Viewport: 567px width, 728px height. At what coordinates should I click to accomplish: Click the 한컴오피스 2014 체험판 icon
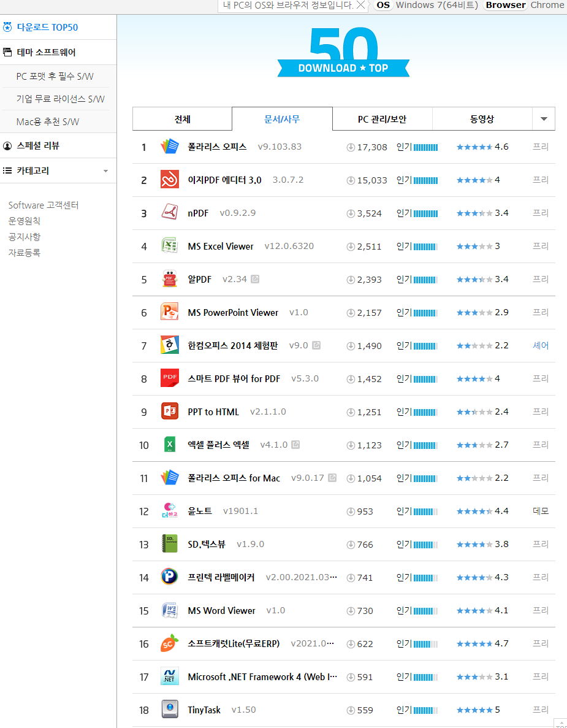(169, 345)
